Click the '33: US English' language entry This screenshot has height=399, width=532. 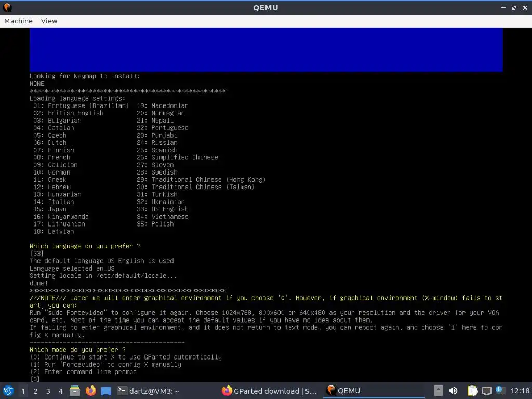pos(163,209)
